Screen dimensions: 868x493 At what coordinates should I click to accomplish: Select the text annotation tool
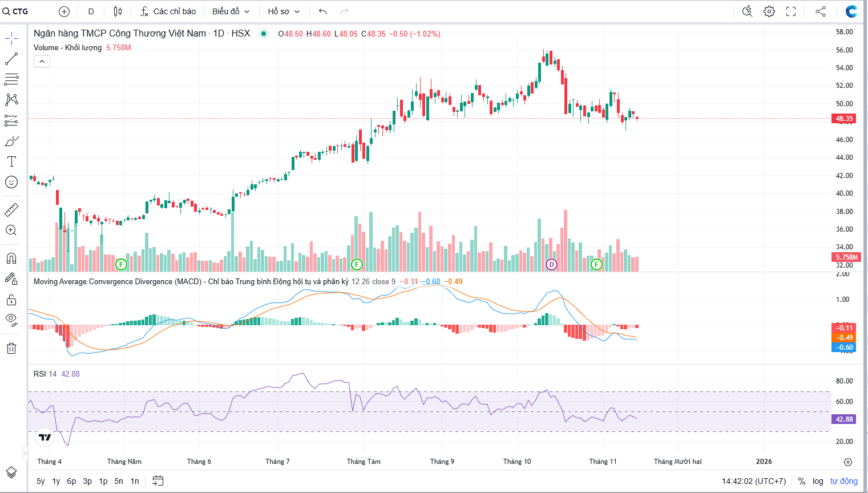point(11,161)
